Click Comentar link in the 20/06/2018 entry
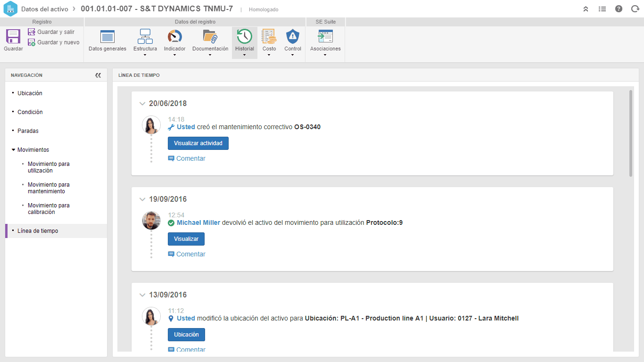The width and height of the screenshot is (644, 362). (191, 159)
